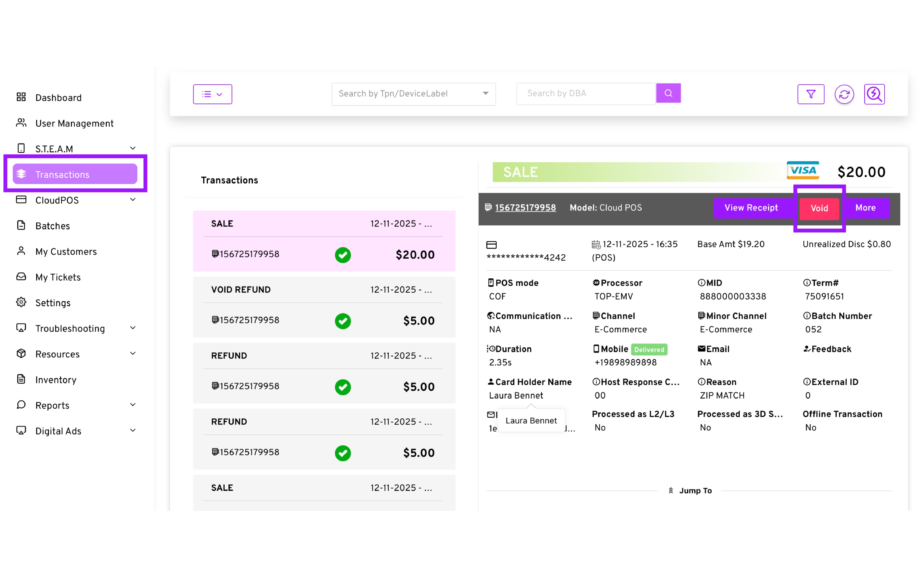Click the refresh transactions icon
Image resolution: width=924 pixels, height=577 pixels.
coord(844,94)
